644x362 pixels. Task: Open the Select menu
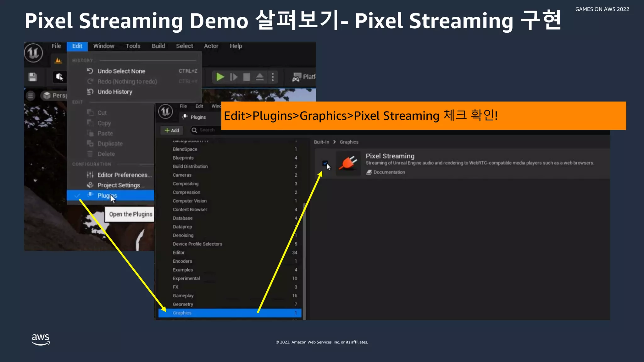tap(185, 46)
